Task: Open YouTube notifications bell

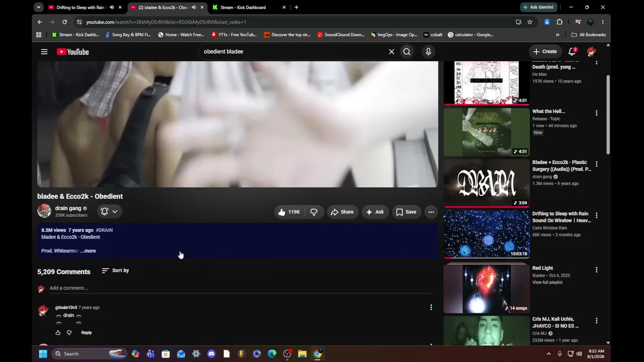Action: (x=572, y=51)
